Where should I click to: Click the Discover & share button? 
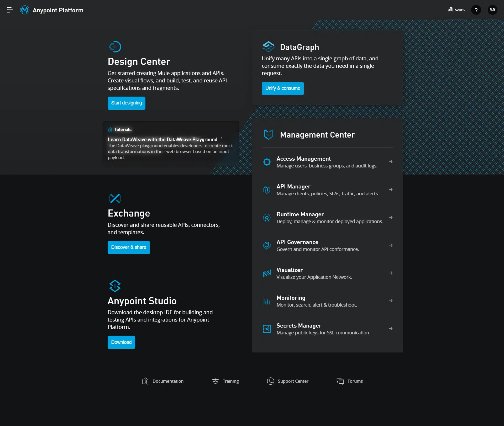pyautogui.click(x=129, y=247)
